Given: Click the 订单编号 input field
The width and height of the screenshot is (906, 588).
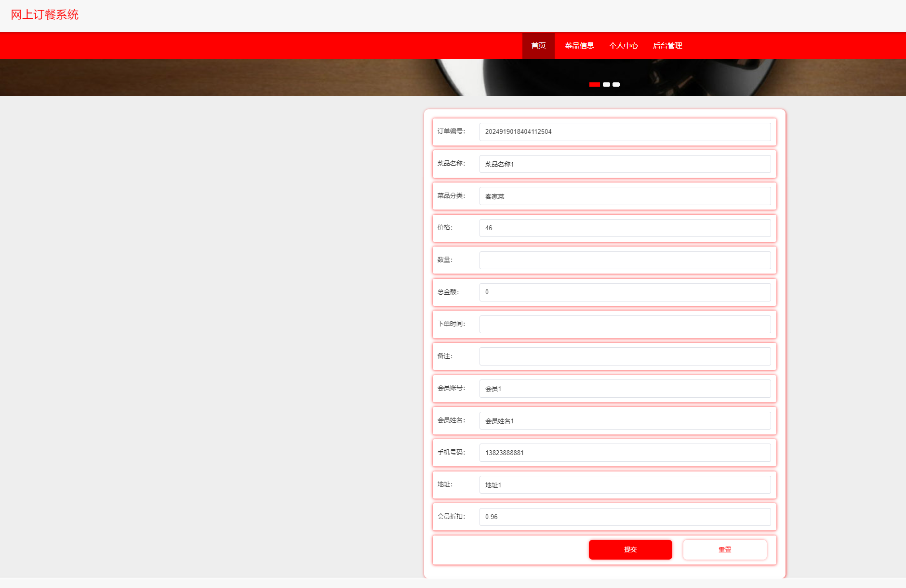Looking at the screenshot, I should pyautogui.click(x=625, y=132).
